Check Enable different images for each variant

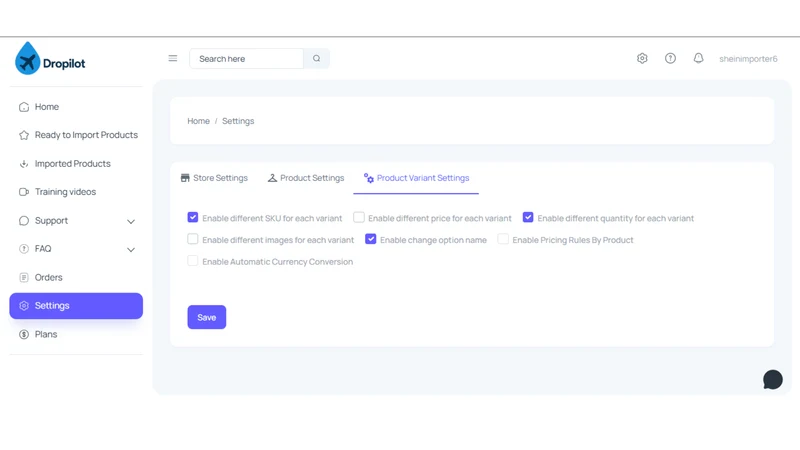point(193,239)
